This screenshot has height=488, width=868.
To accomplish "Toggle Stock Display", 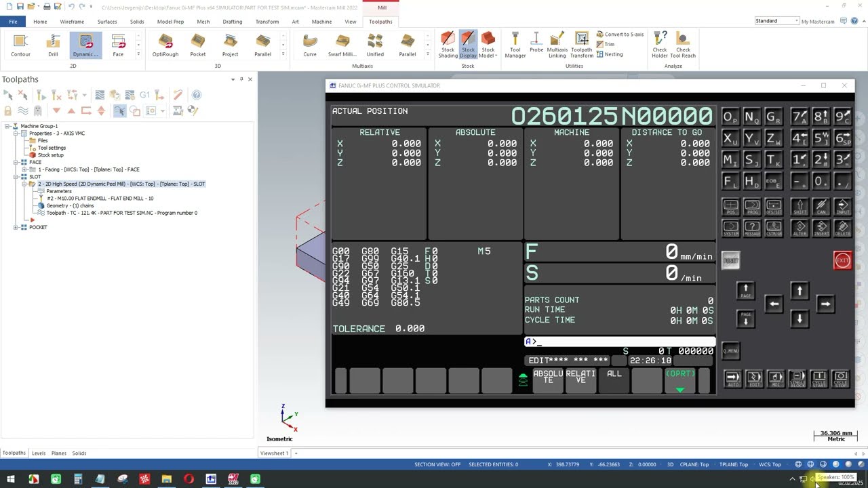I will click(468, 45).
